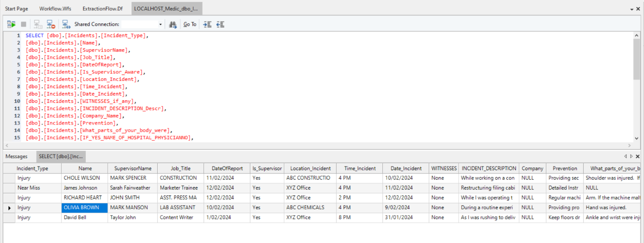This screenshot has height=243, width=644.
Task: Click the decrease indent icon
Action: (220, 25)
